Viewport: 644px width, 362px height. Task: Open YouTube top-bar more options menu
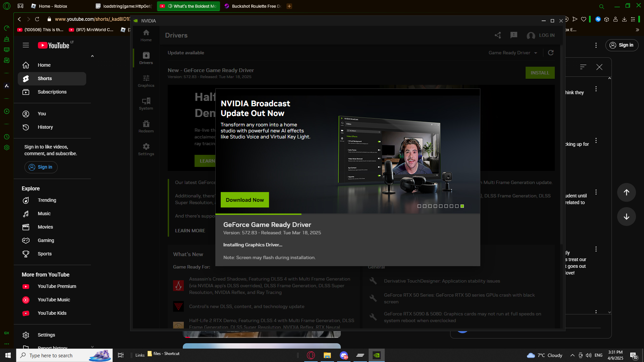tap(596, 45)
